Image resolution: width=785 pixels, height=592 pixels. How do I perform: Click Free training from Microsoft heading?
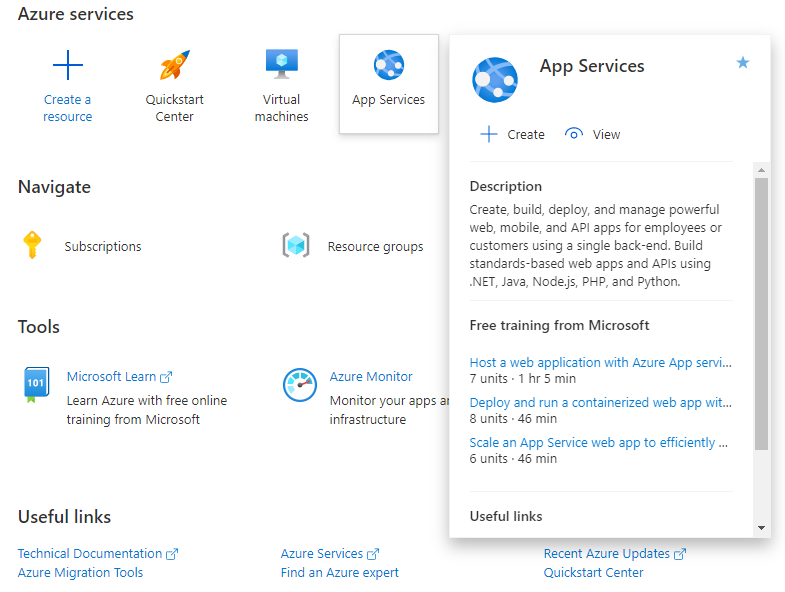coord(559,326)
